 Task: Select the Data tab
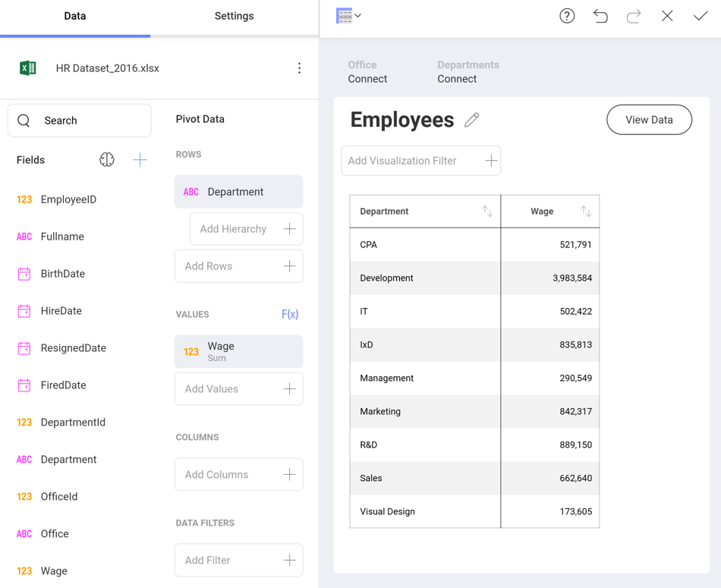[75, 16]
